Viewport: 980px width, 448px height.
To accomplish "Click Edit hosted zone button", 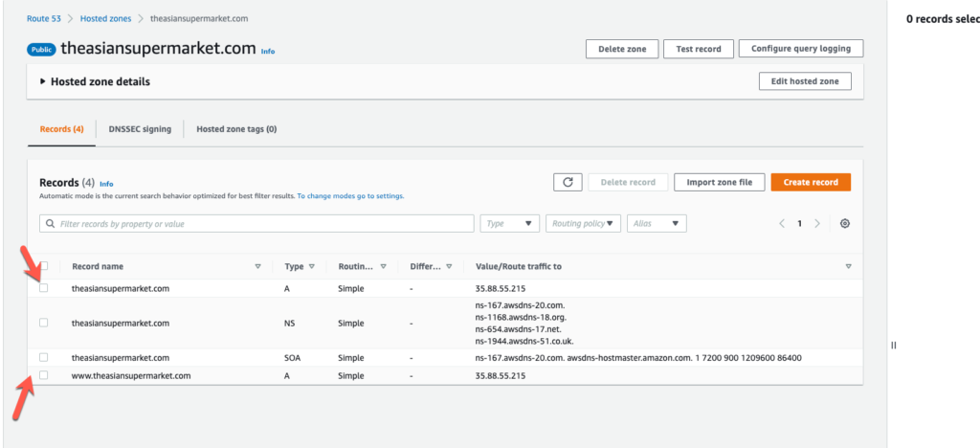I will (805, 81).
